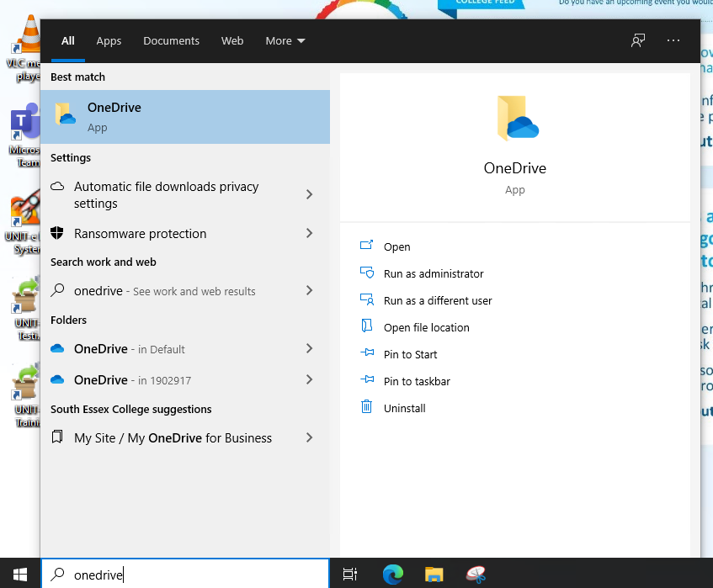Open the More dropdown filter
Image resolution: width=713 pixels, height=588 pixels.
point(285,40)
